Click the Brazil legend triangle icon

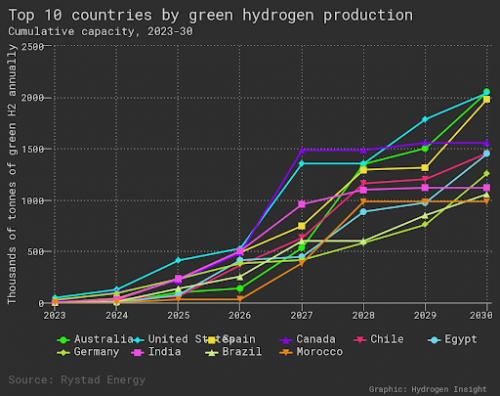coord(212,352)
